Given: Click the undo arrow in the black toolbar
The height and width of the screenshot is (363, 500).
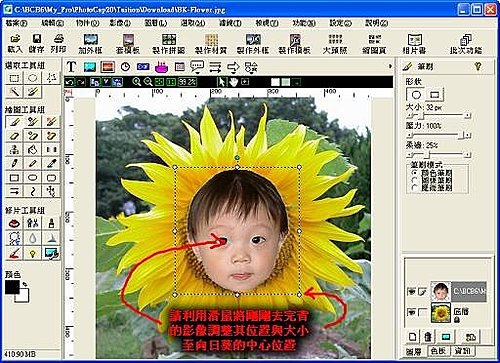Looking at the screenshot, I should (69, 82).
